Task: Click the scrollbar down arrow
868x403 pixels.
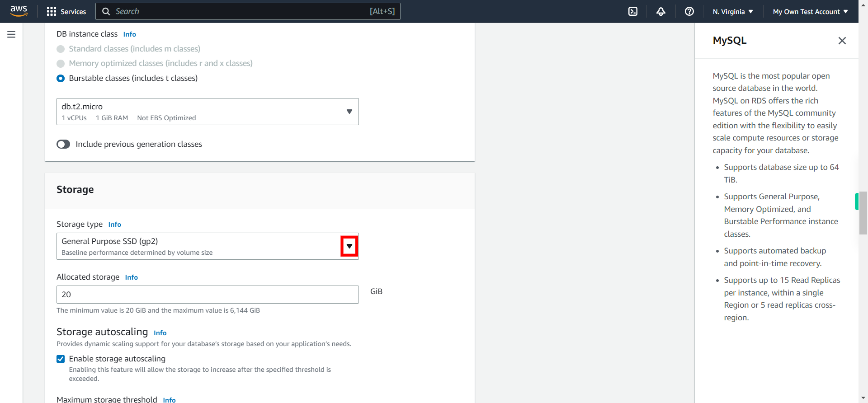Action: click(x=863, y=398)
